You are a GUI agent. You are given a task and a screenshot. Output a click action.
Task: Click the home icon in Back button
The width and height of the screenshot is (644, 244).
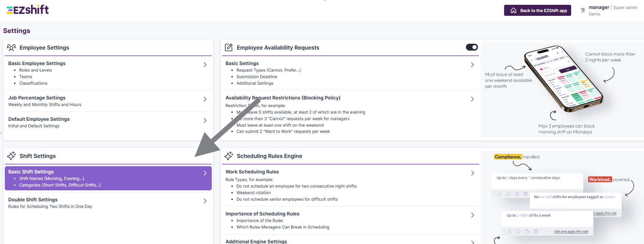513,10
